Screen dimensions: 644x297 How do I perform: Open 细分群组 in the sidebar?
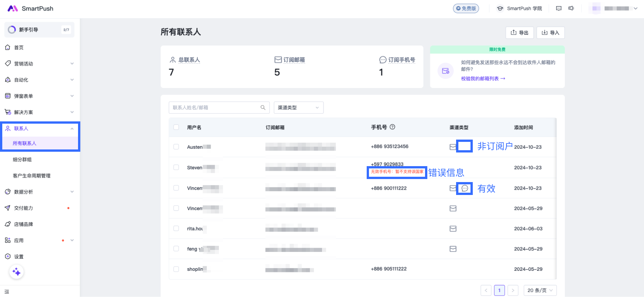22,160
